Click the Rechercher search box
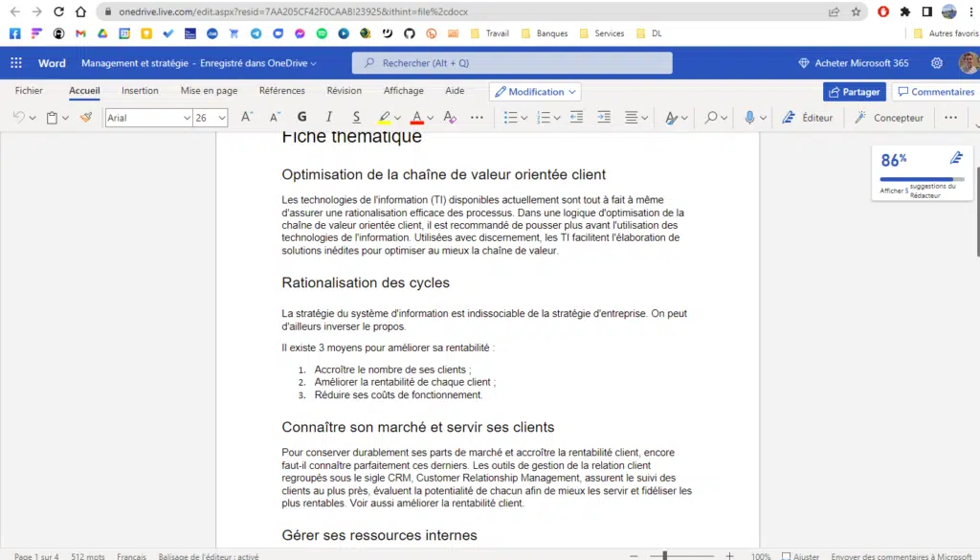This screenshot has width=980, height=560. pyautogui.click(x=512, y=63)
